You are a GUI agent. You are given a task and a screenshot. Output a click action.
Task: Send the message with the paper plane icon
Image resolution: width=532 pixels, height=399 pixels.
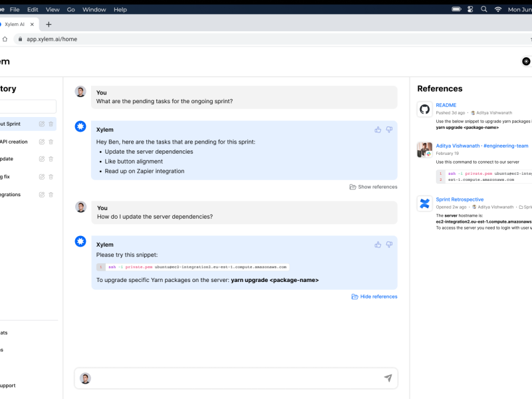(x=388, y=378)
